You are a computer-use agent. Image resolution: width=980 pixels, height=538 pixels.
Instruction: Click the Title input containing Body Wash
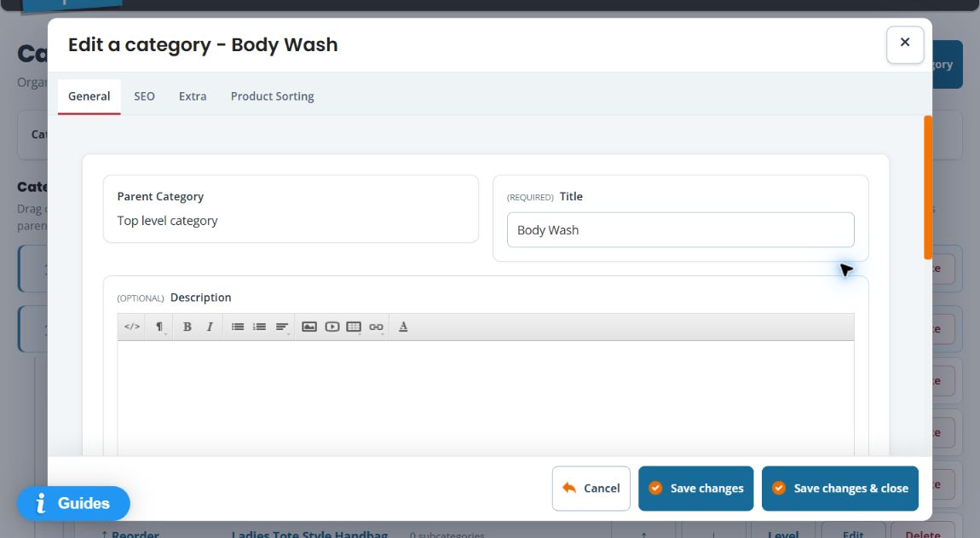coord(680,229)
